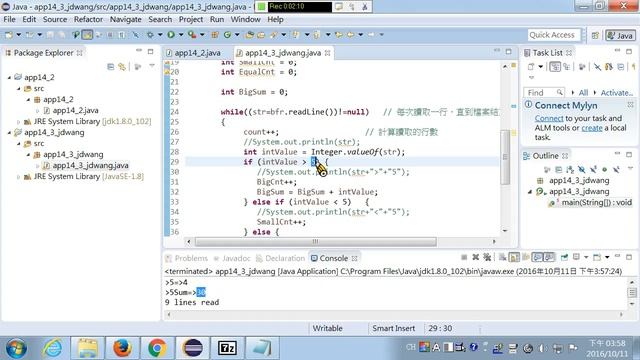
Task: Click Terminate stop square in Console
Action: click(464, 257)
